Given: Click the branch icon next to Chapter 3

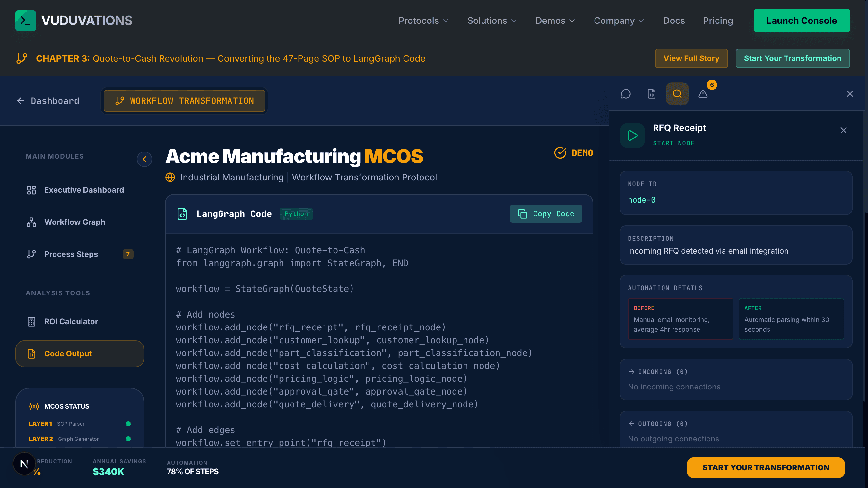Looking at the screenshot, I should pyautogui.click(x=22, y=58).
